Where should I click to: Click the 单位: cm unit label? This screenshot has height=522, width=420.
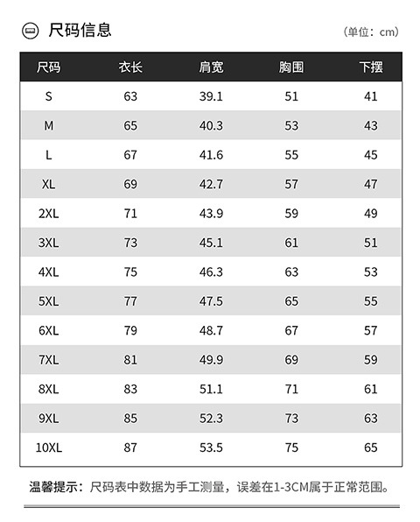tap(370, 32)
